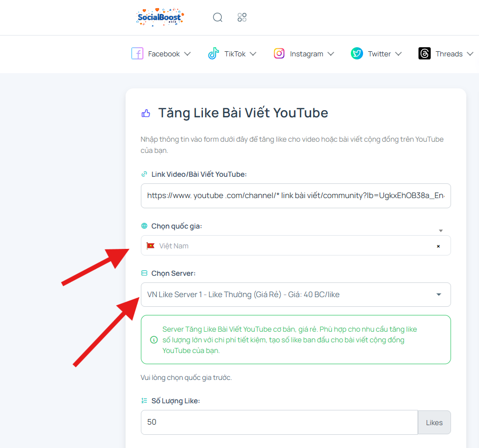Open the TikTok services menu

click(x=232, y=54)
